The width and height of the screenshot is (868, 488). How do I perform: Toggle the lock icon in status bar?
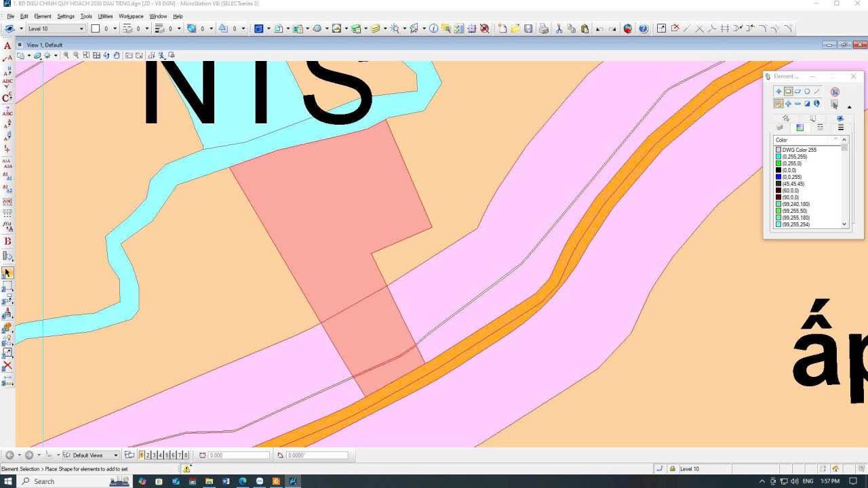672,469
